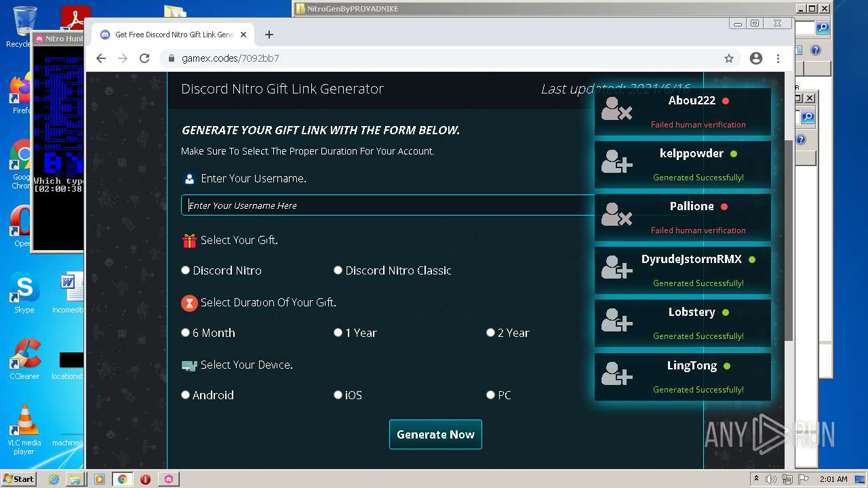868x488 pixels.
Task: Choose the 1 Year duration option
Action: 338,333
